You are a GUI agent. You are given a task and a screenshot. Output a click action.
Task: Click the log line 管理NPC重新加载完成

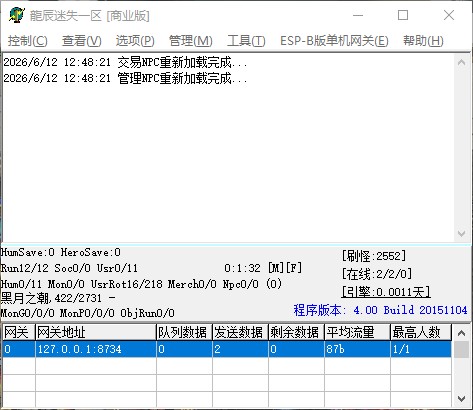point(125,78)
